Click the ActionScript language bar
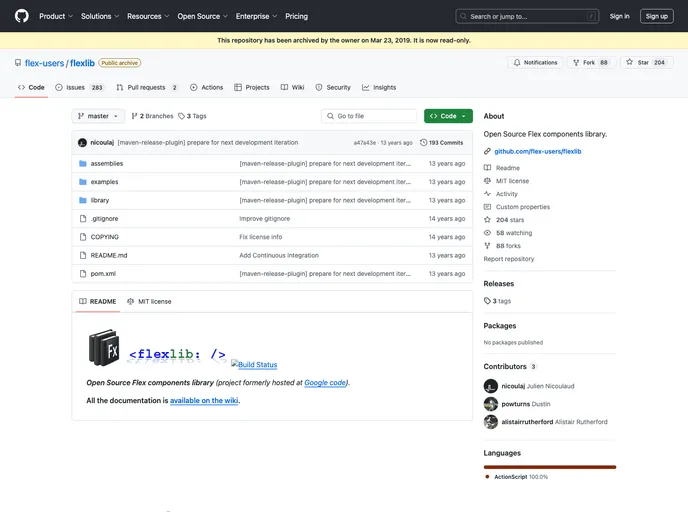Image resolution: width=688 pixels, height=512 pixels. coord(550,467)
